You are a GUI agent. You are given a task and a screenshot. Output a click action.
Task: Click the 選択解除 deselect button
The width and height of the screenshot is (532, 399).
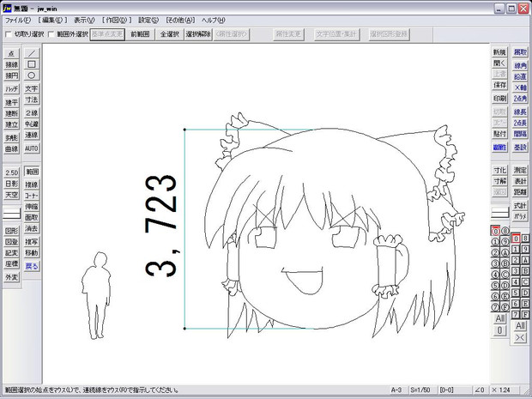point(198,34)
